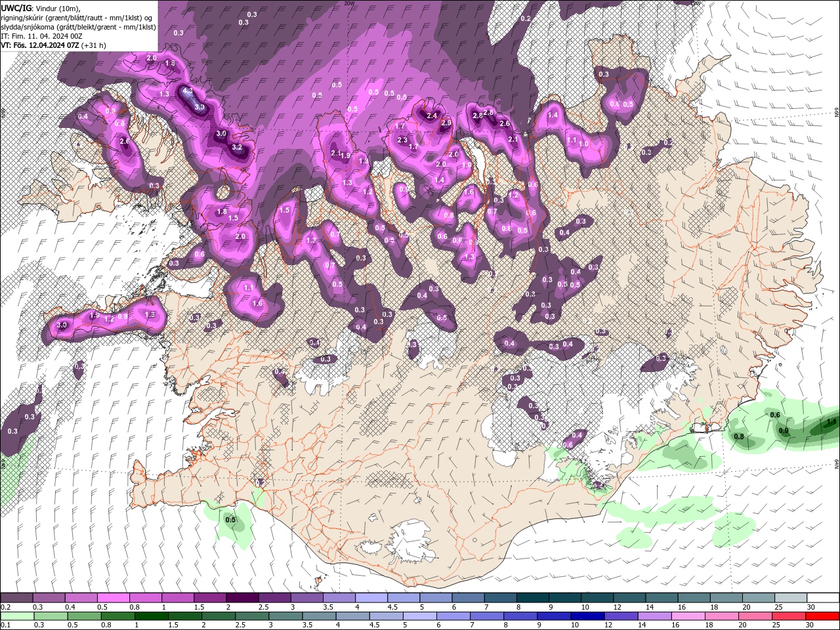Click the 0.6 value in the green rain area
840x630 pixels.
(775, 415)
